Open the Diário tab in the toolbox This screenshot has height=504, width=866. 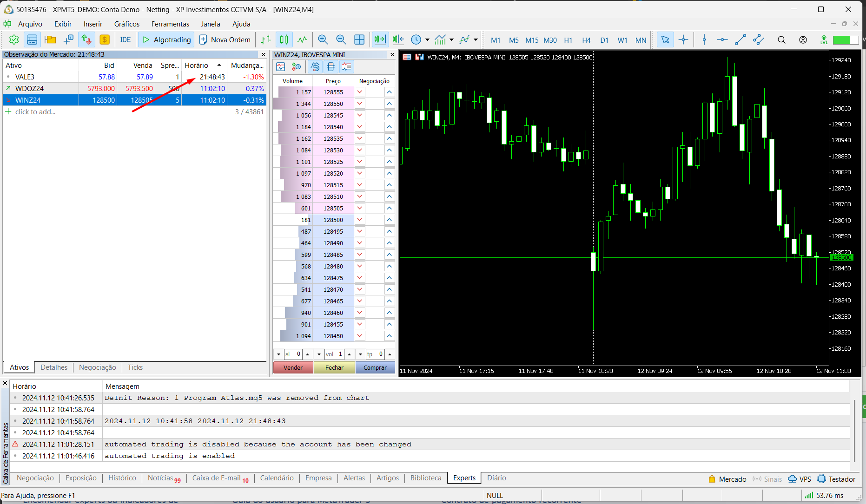[x=496, y=478]
